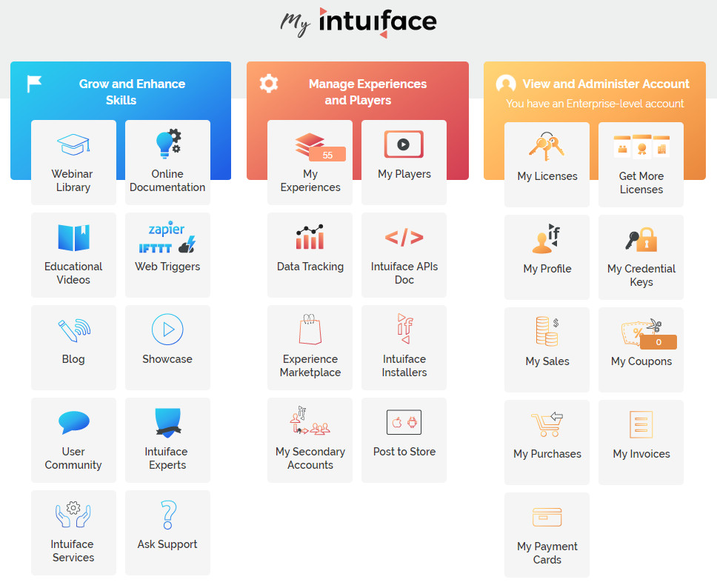This screenshot has height=588, width=717.
Task: Open My Experiences layers icon
Action: 310,144
